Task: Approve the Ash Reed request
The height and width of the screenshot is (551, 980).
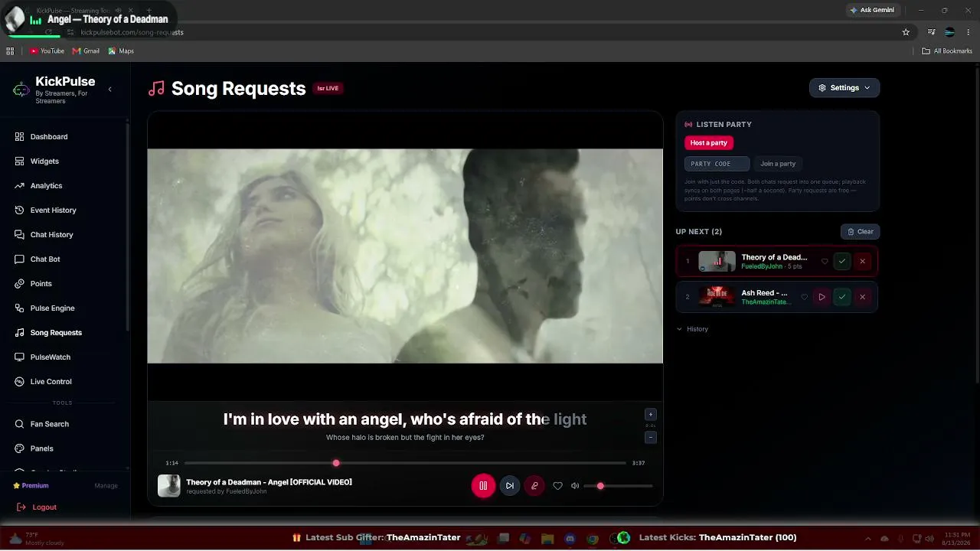Action: (x=842, y=297)
